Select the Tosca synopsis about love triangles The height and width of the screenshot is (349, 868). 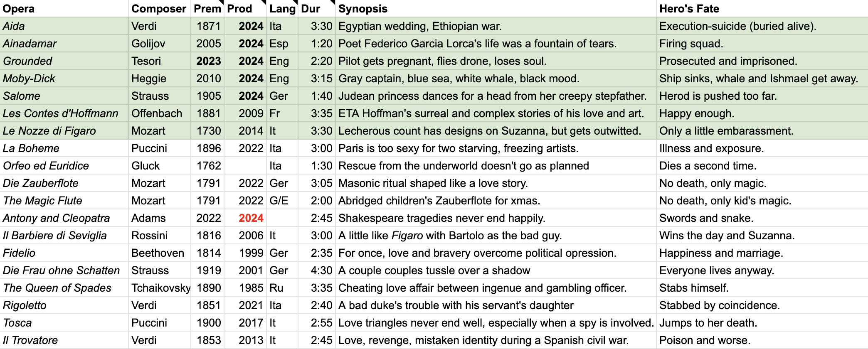pyautogui.click(x=496, y=323)
